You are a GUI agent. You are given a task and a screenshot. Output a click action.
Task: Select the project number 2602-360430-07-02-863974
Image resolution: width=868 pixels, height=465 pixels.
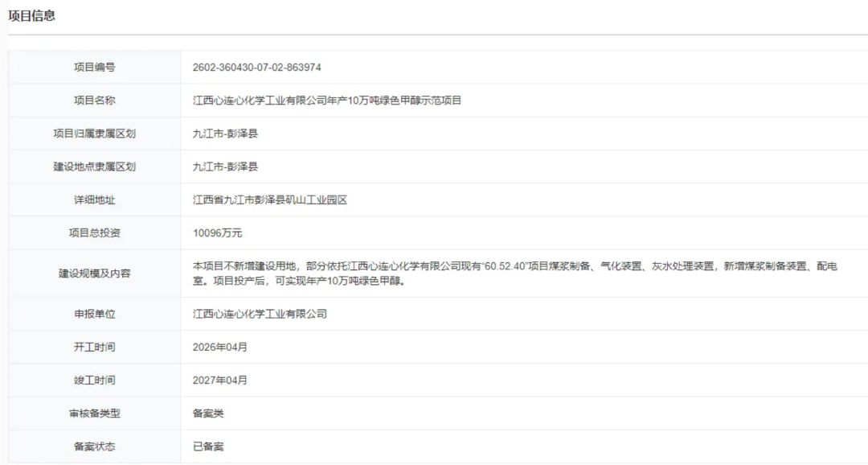pos(256,68)
